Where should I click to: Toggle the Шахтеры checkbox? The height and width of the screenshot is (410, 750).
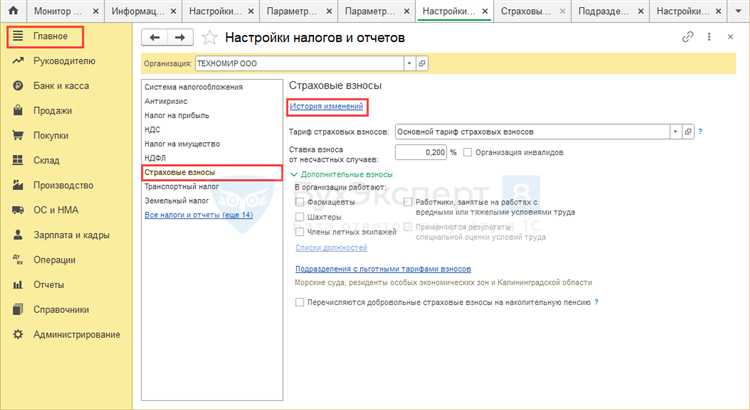[x=299, y=217]
